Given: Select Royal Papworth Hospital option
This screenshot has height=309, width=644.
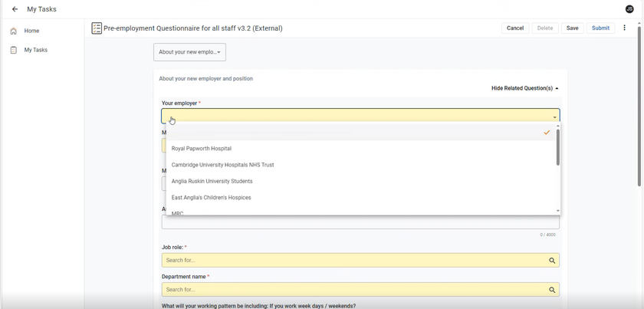Looking at the screenshot, I should [x=361, y=148].
